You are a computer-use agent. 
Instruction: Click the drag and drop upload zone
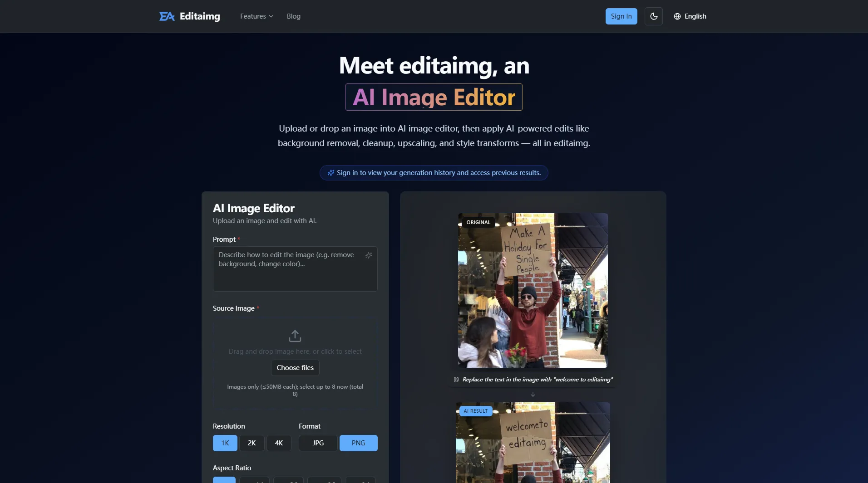point(295,363)
